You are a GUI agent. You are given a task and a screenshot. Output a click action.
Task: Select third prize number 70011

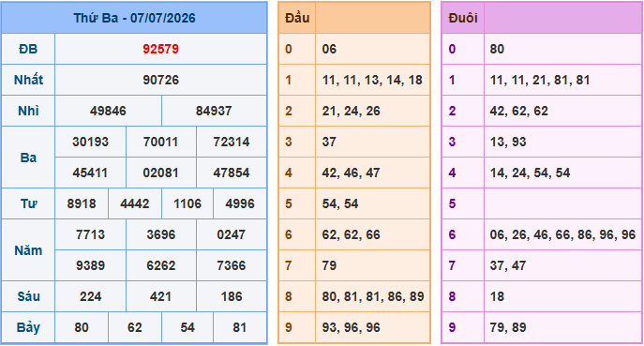point(160,142)
